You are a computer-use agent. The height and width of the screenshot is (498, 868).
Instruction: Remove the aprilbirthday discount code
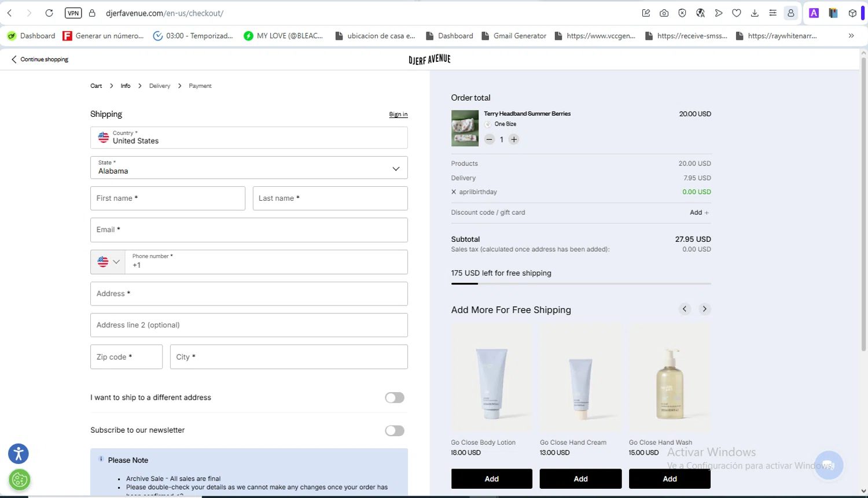pyautogui.click(x=454, y=192)
